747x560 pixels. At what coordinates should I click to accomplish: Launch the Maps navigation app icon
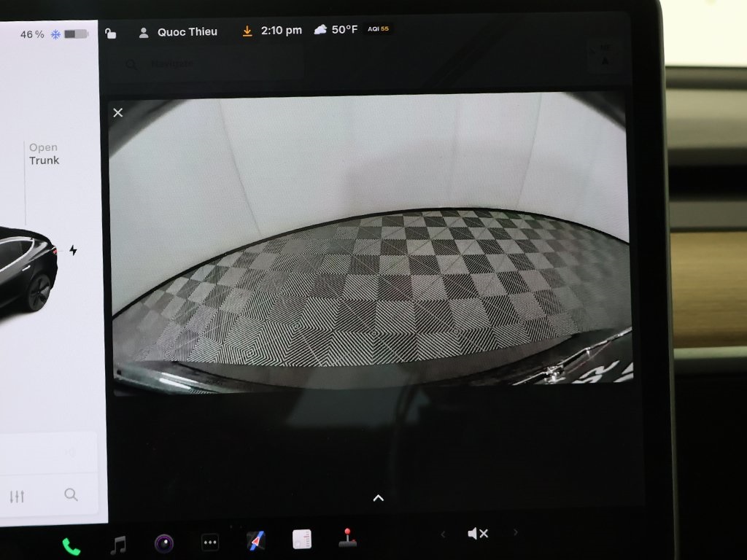coord(256,541)
